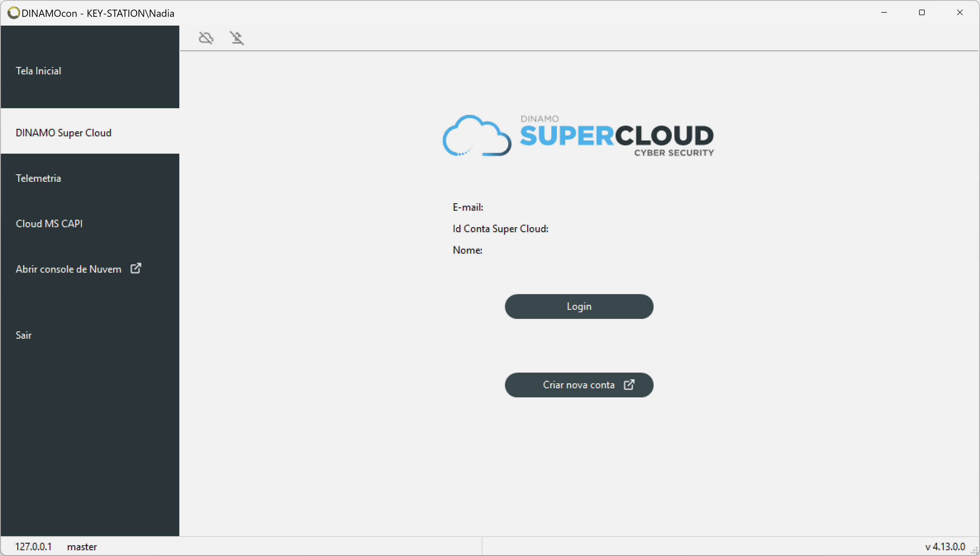Click the v 4.13.0.0 version text
980x556 pixels.
pos(945,547)
